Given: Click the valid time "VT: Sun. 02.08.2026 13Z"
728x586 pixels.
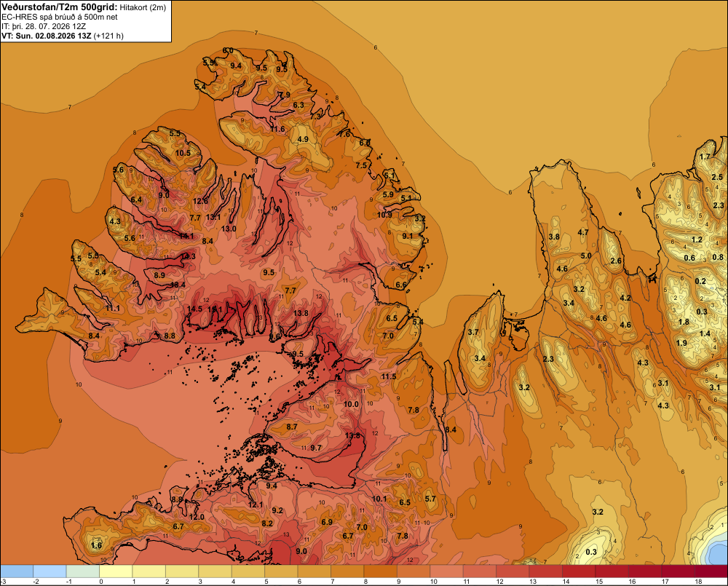Looking at the screenshot, I should pyautogui.click(x=47, y=36).
